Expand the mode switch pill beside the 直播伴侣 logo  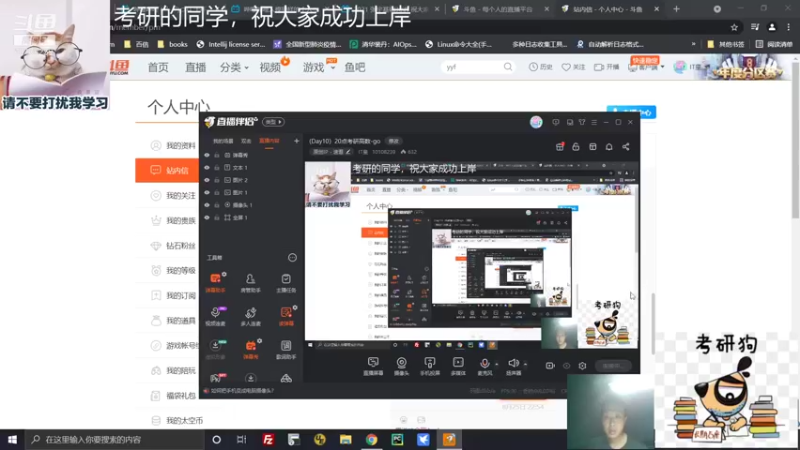[273, 122]
